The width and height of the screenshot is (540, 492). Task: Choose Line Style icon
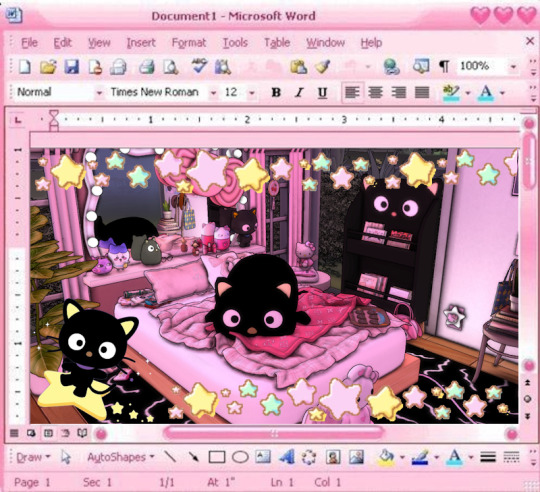point(488,457)
